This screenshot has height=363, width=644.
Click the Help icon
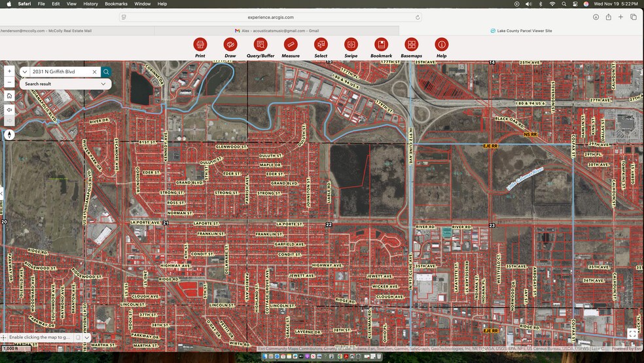(x=442, y=45)
